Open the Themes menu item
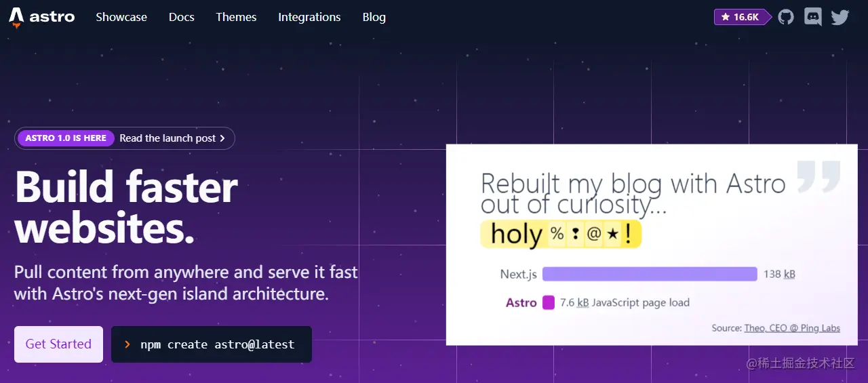868x383 pixels. 236,17
